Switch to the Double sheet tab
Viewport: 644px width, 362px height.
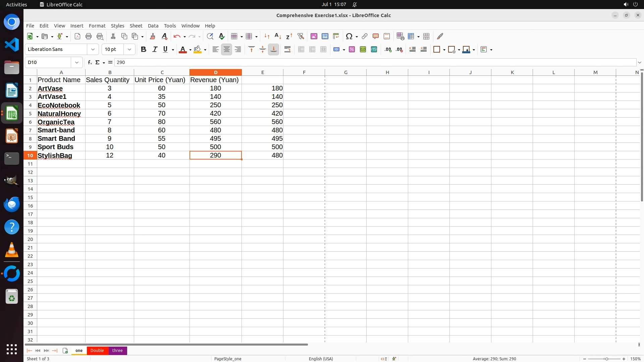point(97,350)
